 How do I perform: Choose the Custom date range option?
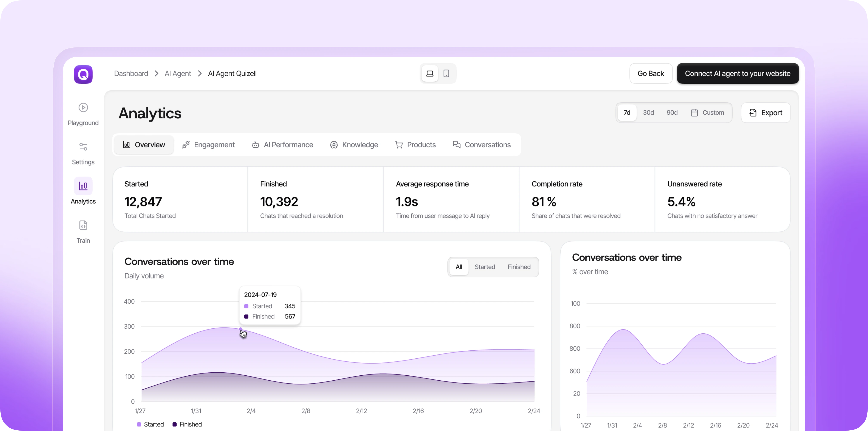point(707,113)
